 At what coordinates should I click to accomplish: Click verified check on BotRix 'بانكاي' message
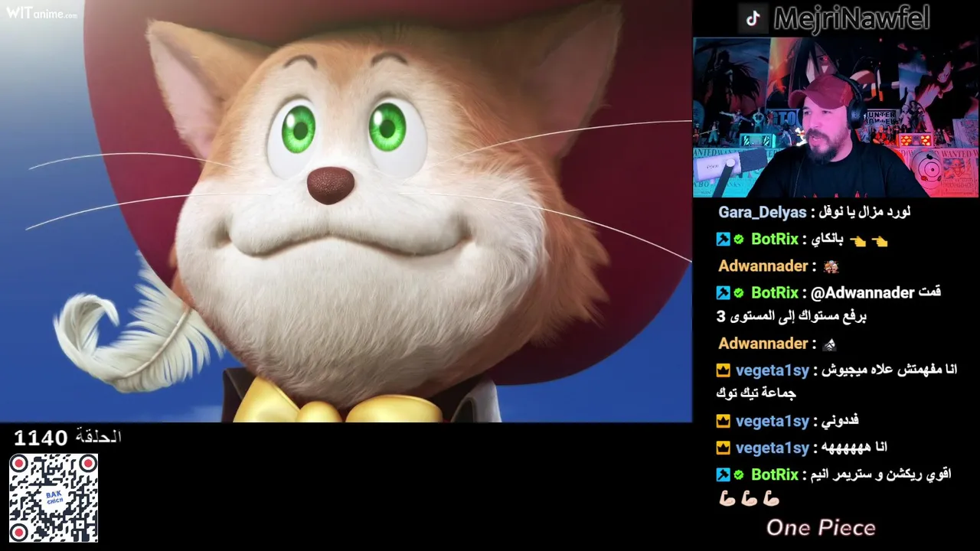(739, 240)
